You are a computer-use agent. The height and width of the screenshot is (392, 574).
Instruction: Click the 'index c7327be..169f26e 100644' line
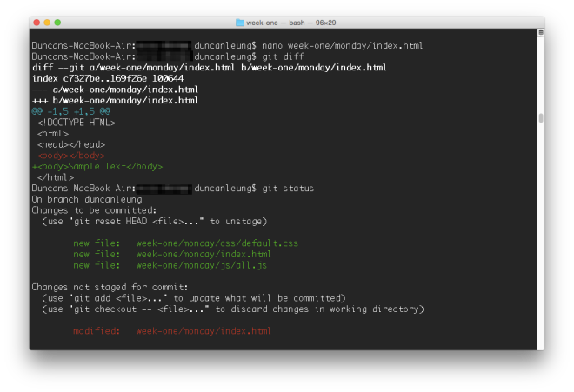pos(108,79)
